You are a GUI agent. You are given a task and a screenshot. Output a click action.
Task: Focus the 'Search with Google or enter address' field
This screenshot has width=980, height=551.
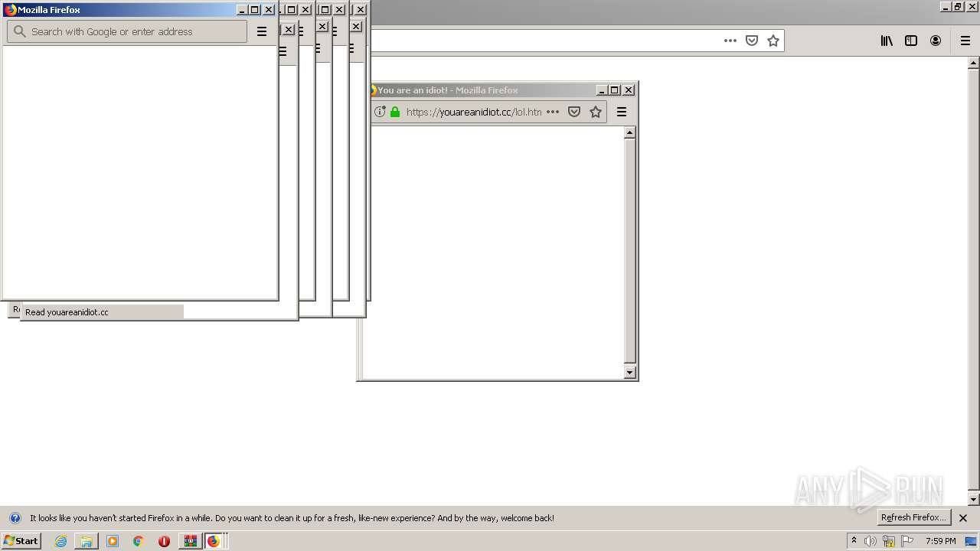[x=127, y=31]
